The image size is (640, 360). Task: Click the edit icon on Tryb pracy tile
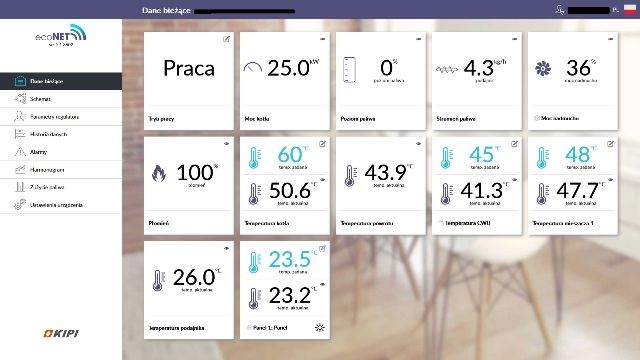pos(226,39)
